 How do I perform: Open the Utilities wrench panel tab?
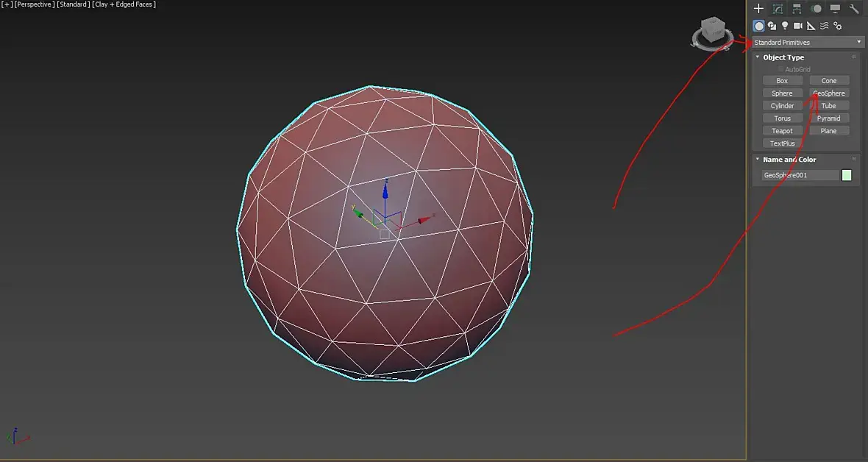pyautogui.click(x=853, y=8)
